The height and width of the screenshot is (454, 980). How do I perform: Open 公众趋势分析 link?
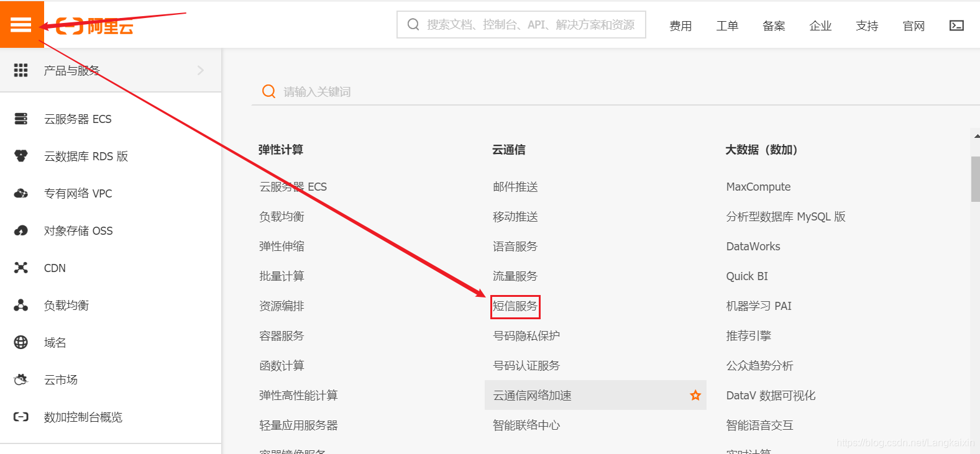[x=759, y=366]
